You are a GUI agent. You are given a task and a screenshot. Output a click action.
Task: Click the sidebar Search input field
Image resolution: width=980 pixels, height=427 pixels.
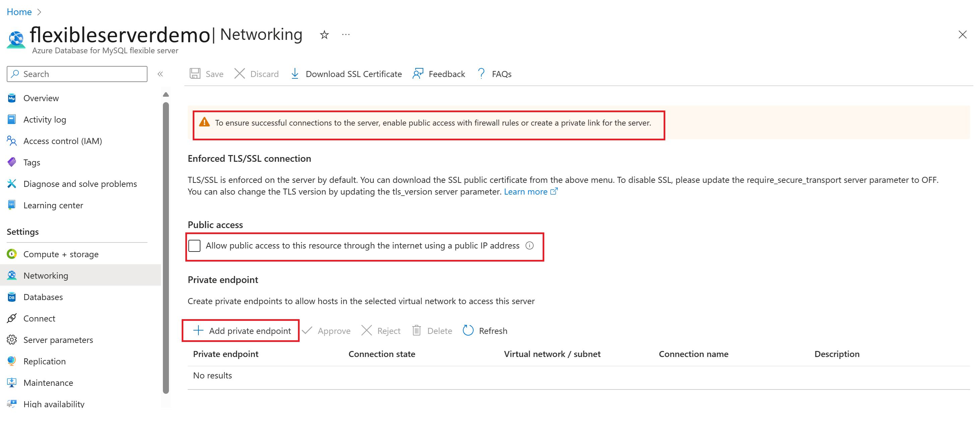point(77,74)
